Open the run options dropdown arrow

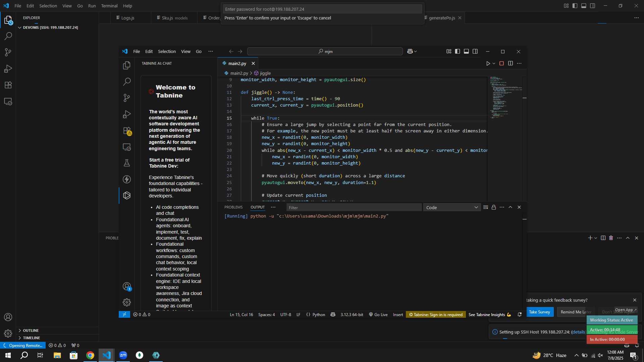coord(494,63)
